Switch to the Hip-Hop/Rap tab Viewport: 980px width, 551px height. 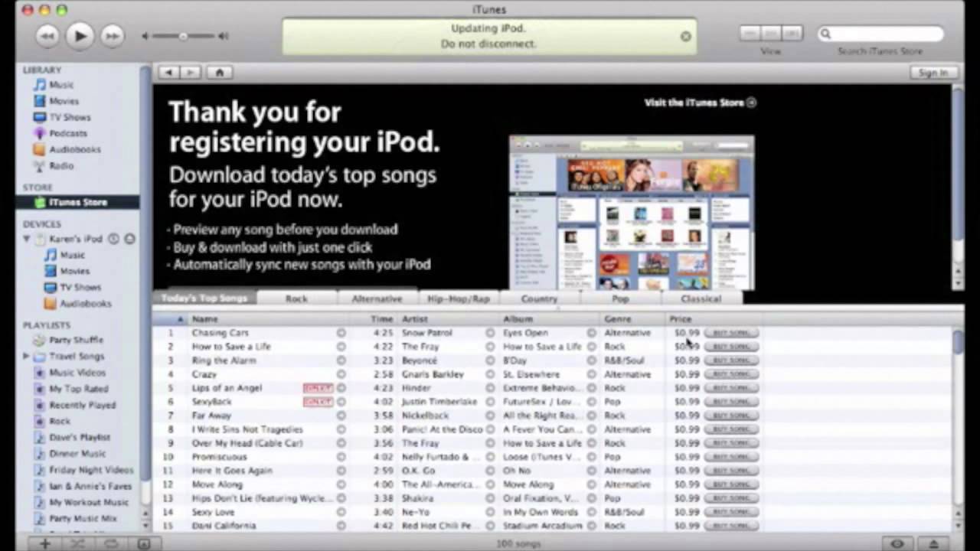459,298
